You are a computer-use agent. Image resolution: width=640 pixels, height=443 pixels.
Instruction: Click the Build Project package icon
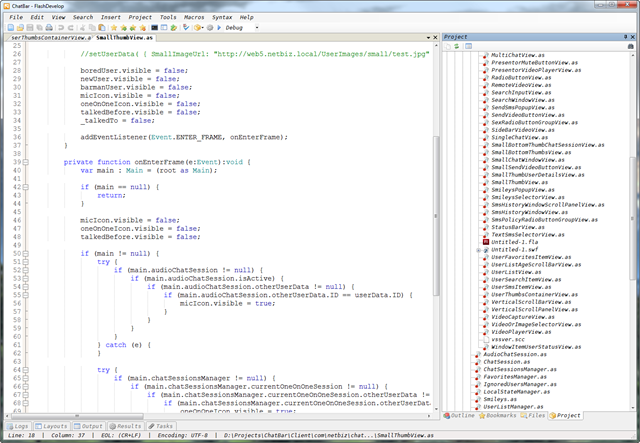(197, 28)
